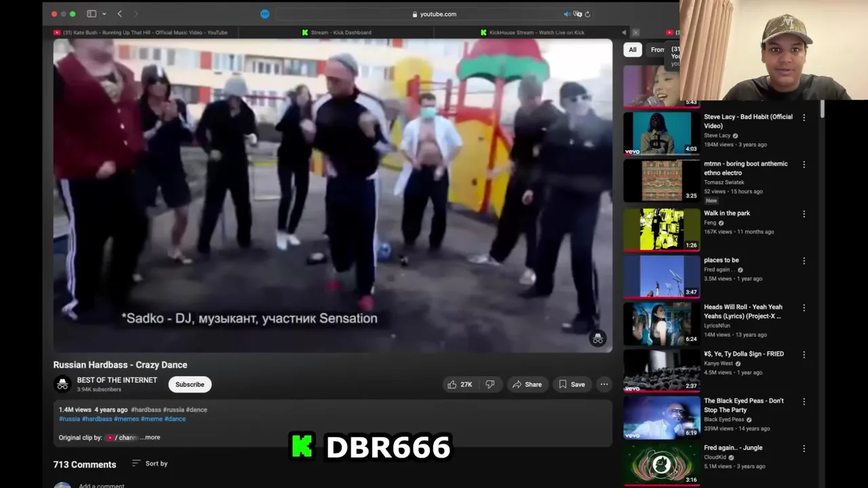The height and width of the screenshot is (488, 868).
Task: Click the #hardbass hashtag beside view count
Action: (146, 410)
